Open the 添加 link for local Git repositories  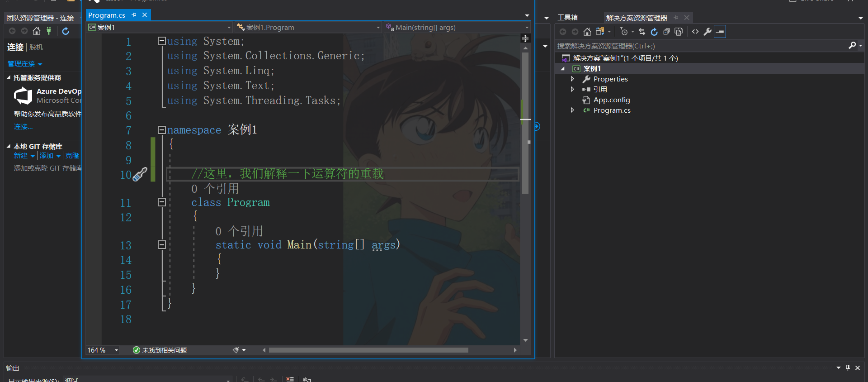[50, 156]
